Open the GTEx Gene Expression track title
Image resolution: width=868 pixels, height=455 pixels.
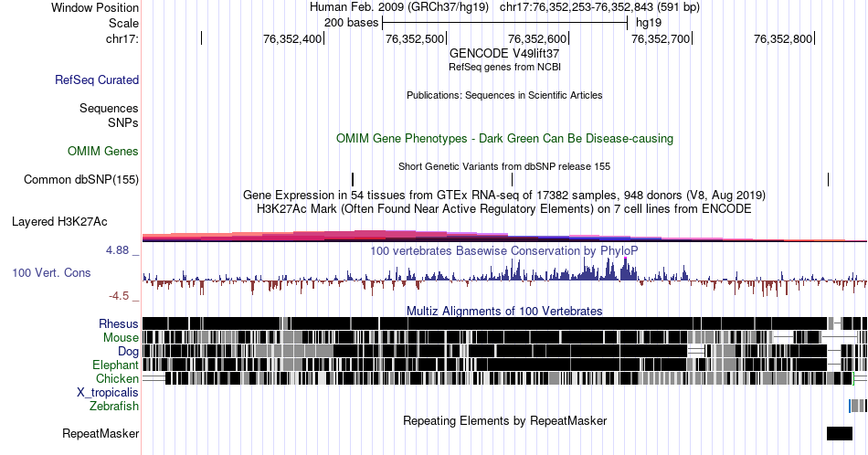pos(504,195)
